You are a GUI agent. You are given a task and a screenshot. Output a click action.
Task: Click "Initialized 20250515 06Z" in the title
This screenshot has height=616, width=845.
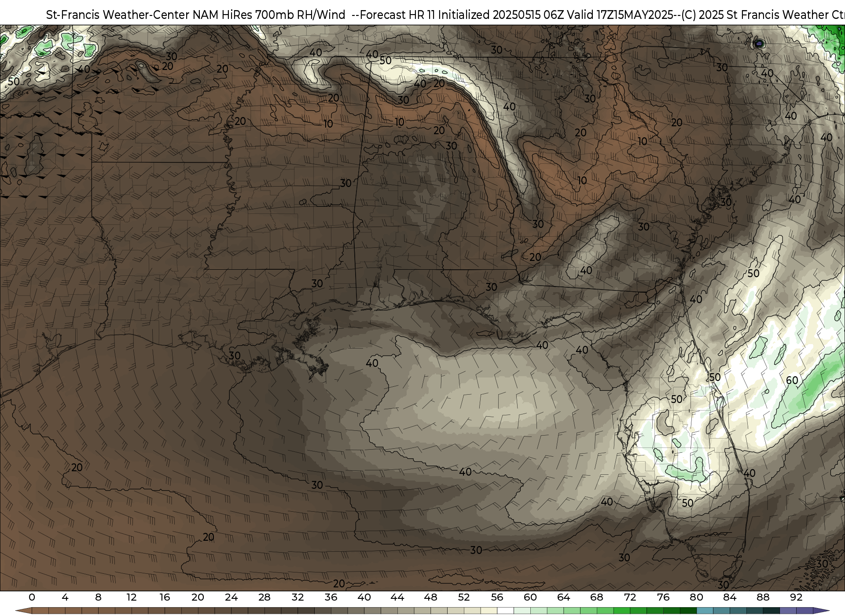[x=500, y=15]
